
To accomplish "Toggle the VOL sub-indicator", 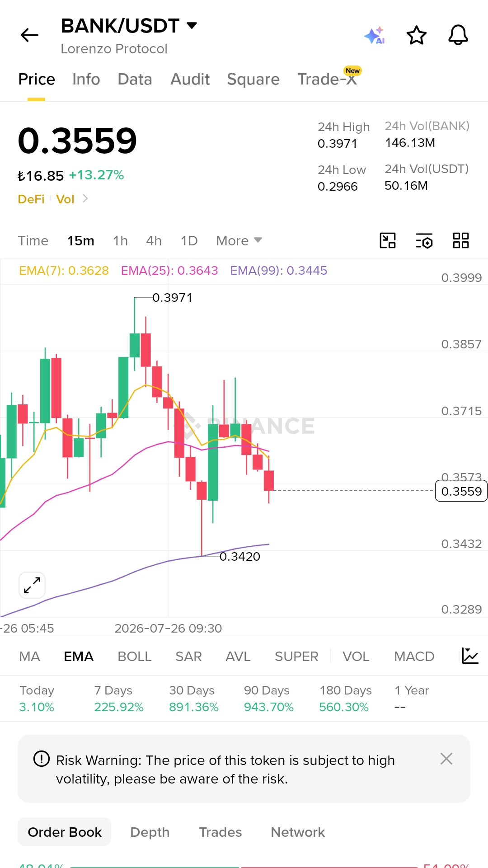I will 356,656.
